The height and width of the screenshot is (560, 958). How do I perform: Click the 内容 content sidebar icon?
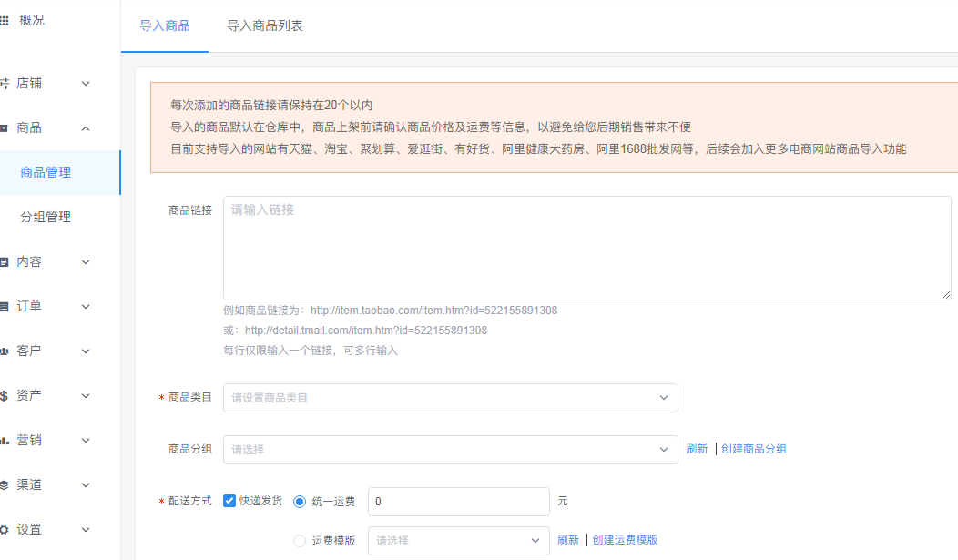click(4, 262)
